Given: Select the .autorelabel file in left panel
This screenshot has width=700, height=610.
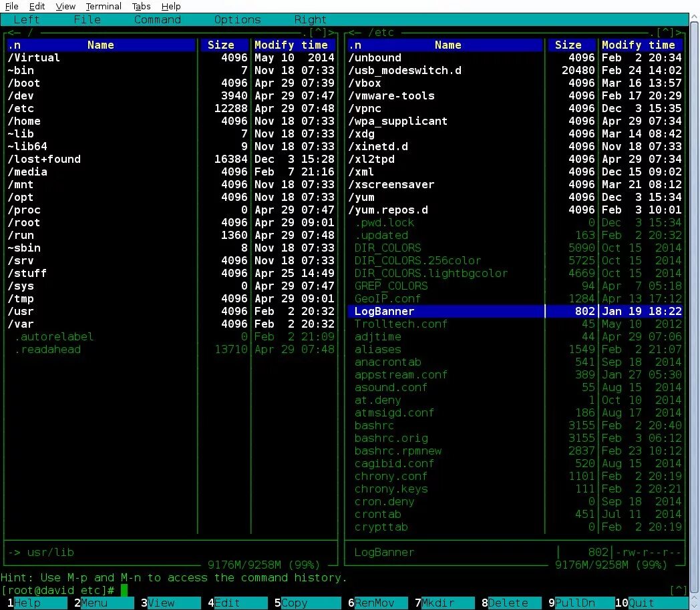Looking at the screenshot, I should coord(171,336).
